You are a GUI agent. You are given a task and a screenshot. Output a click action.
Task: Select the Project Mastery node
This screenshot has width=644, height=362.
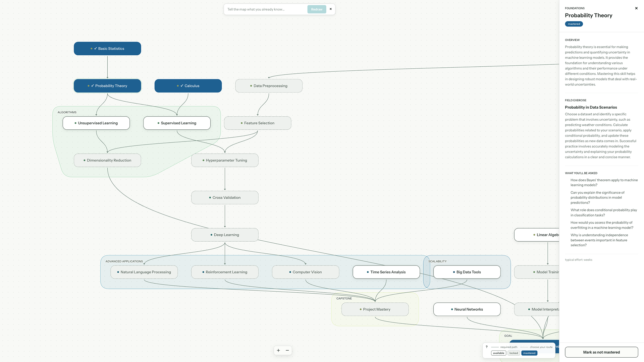coord(375,309)
